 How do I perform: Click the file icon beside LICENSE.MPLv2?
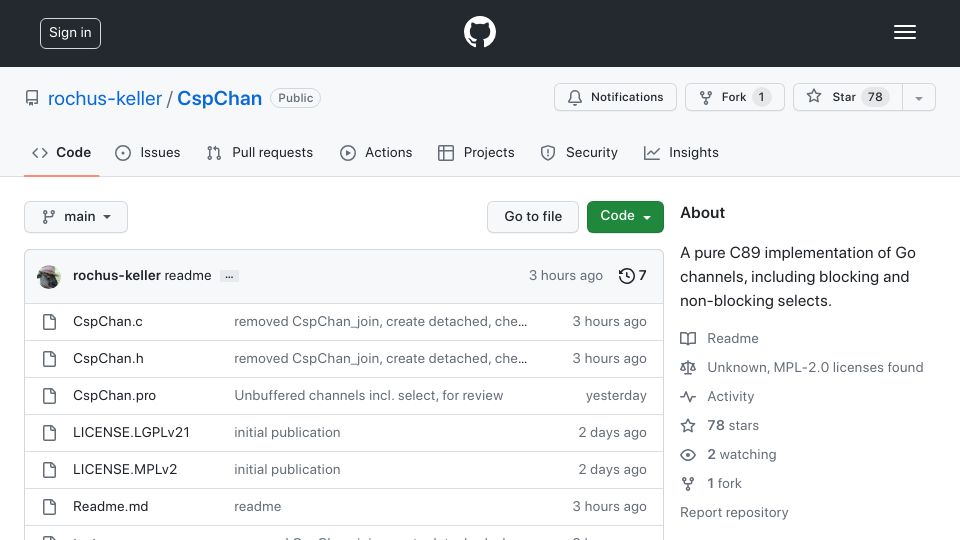[x=50, y=470]
